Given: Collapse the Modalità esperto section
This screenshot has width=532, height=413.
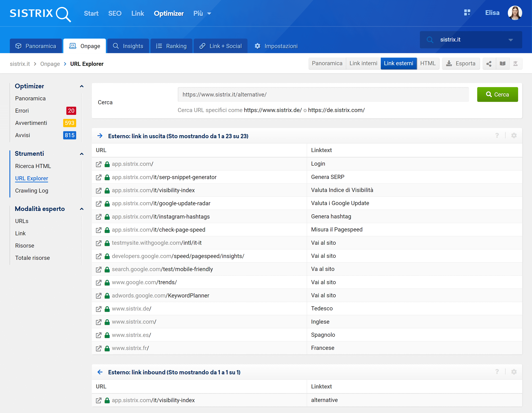Looking at the screenshot, I should (x=82, y=209).
